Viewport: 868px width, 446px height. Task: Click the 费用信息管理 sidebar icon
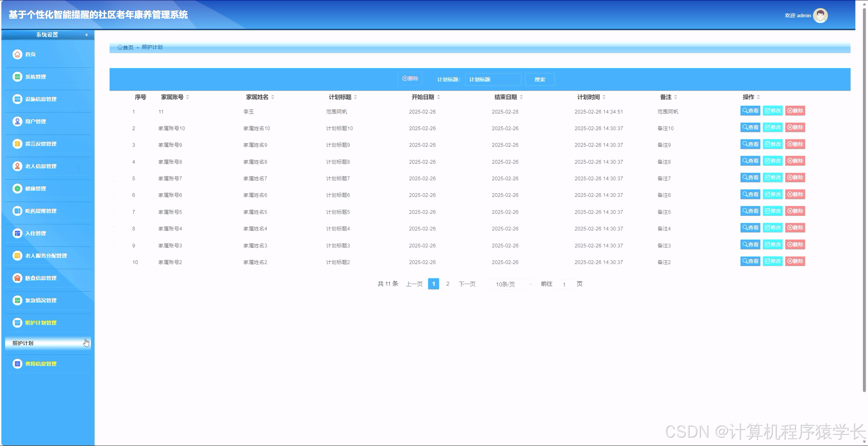pos(17,364)
